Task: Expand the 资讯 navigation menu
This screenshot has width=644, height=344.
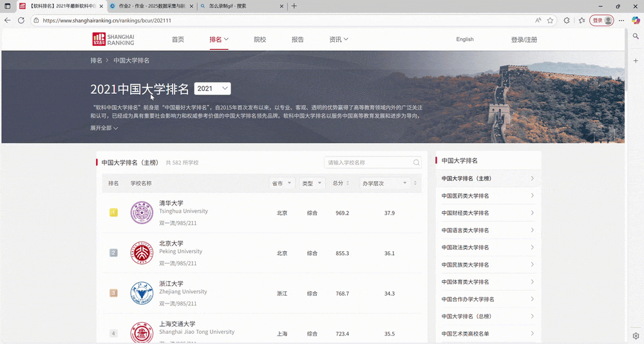Action: [x=339, y=39]
